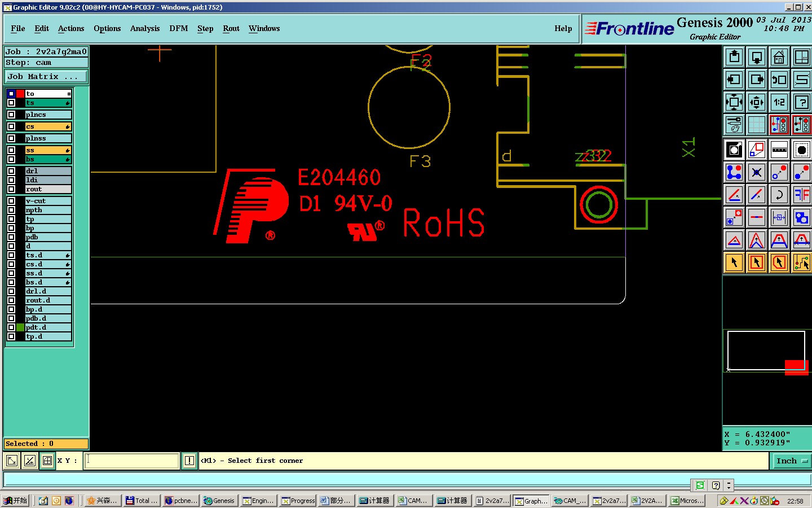The image size is (812, 508).
Task: Click the exclamation mark button beside XY field
Action: pyautogui.click(x=189, y=461)
